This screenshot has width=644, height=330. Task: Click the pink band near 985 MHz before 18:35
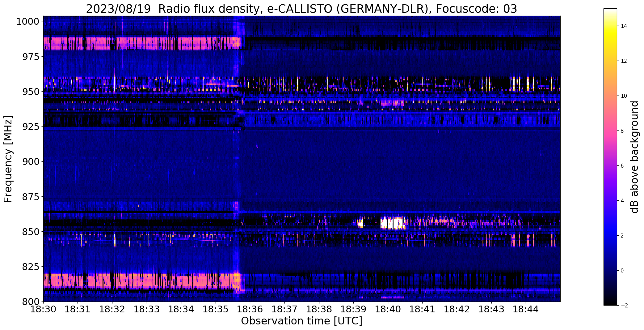click(142, 43)
